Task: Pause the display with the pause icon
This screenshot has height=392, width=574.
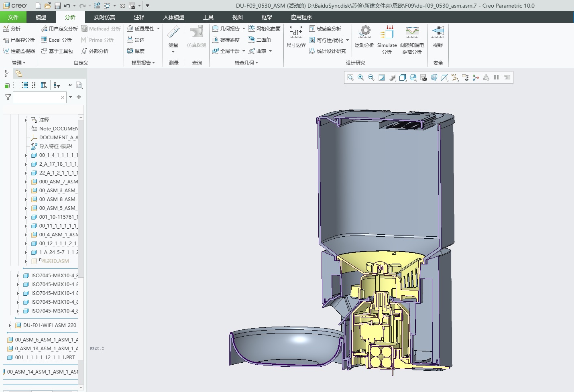Action: (x=496, y=77)
